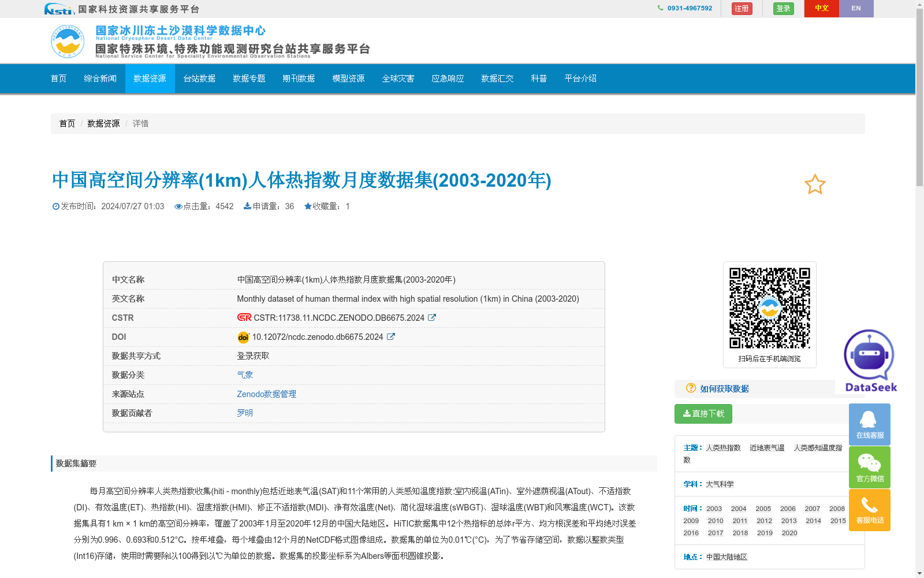The width and height of the screenshot is (924, 578).
Task: Click the 近地表气温 topic tag
Action: point(767,448)
